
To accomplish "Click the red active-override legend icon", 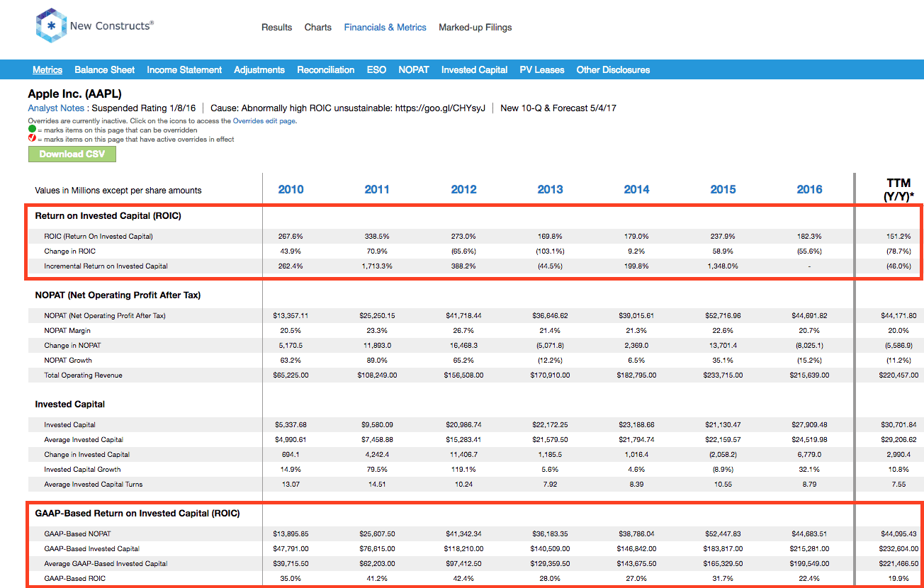I will click(x=32, y=139).
